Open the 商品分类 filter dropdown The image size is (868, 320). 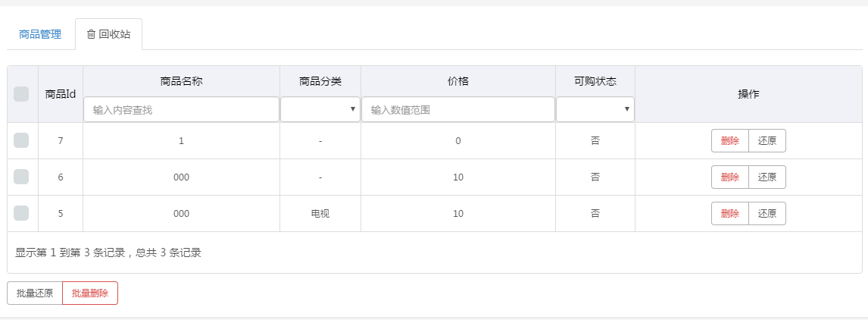[x=320, y=109]
